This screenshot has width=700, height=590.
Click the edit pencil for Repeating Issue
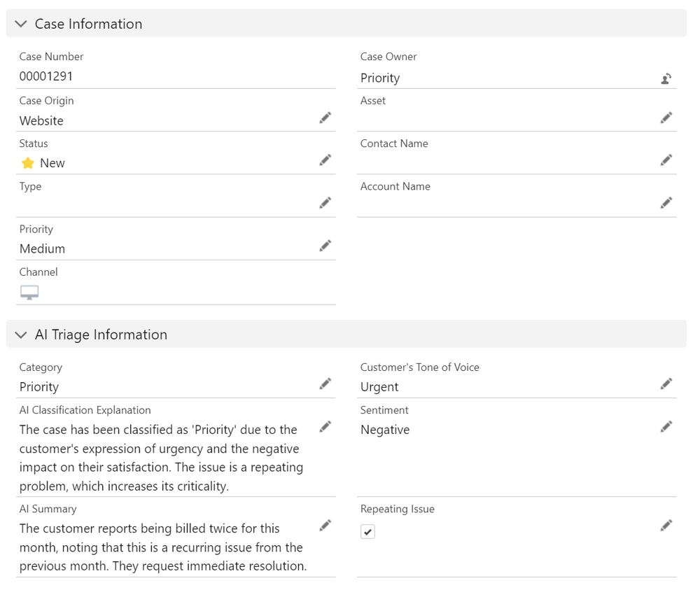(666, 525)
